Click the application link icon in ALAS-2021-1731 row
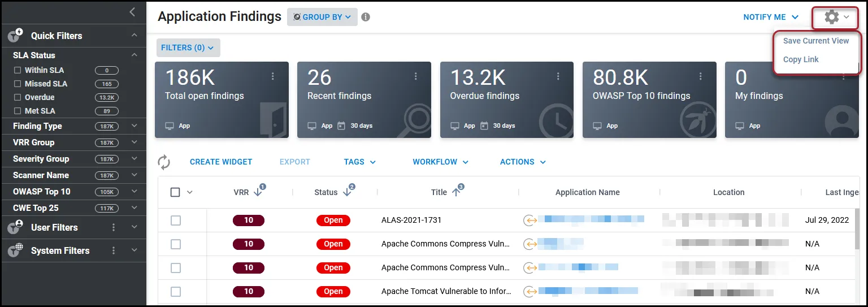Viewport: 868px width, 307px height. pyautogui.click(x=530, y=220)
